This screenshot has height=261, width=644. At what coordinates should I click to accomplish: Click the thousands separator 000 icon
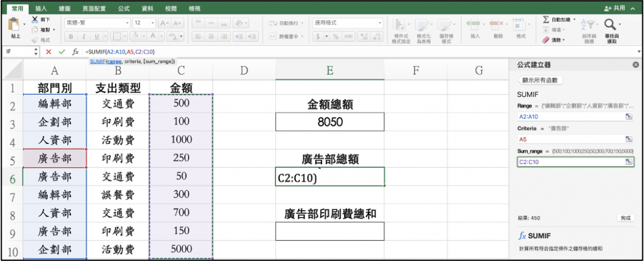pos(348,36)
